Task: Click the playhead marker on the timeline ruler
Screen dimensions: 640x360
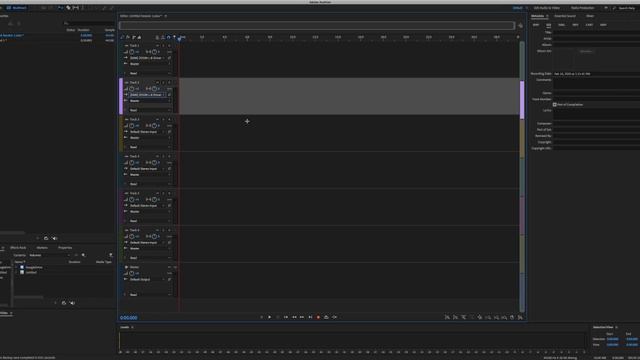Action: 179,38
